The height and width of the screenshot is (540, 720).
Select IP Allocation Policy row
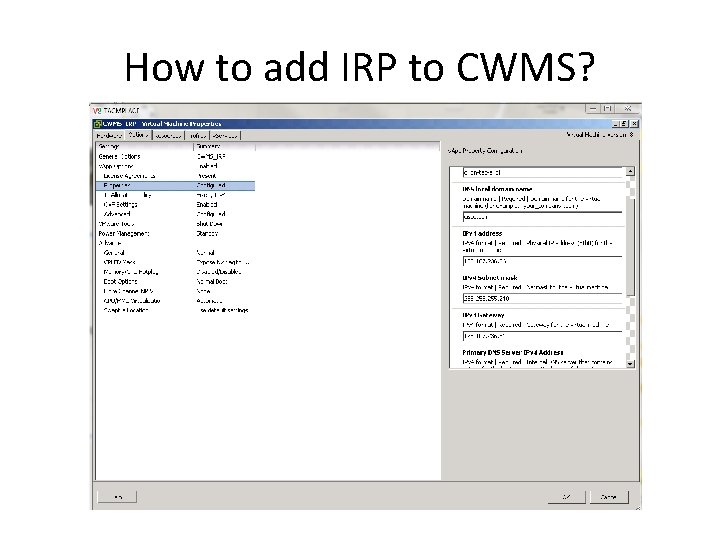pyautogui.click(x=175, y=195)
